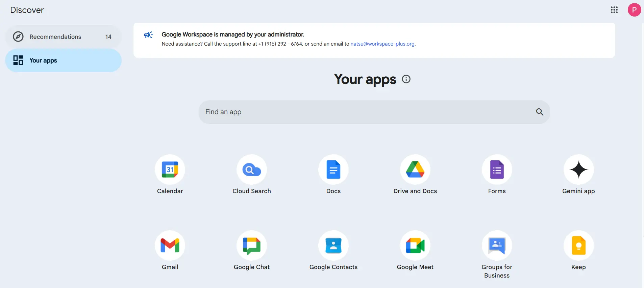This screenshot has width=644, height=288.
Task: Open the Cloud Search app icon
Action: 252,169
